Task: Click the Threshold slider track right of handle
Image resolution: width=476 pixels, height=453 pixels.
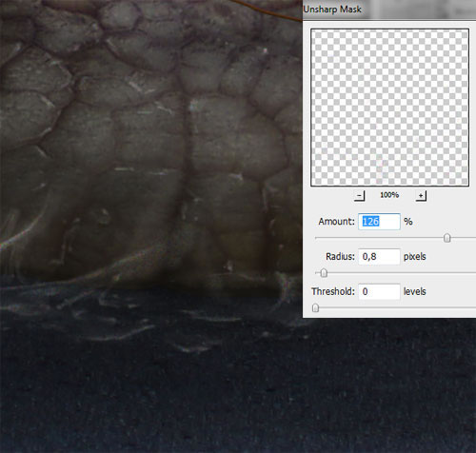Action: click(x=397, y=307)
